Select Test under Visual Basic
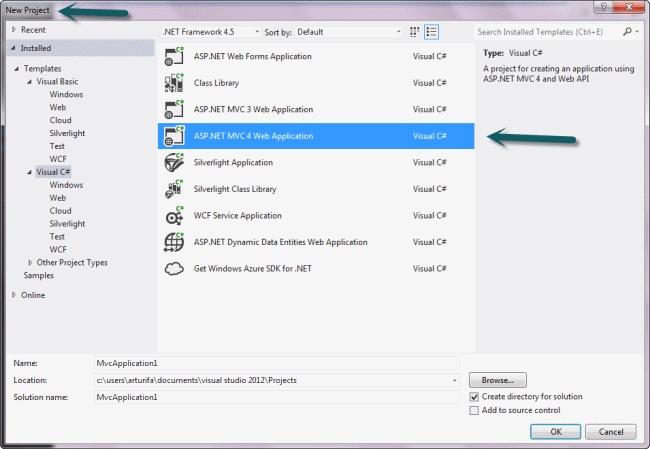The height and width of the screenshot is (449, 650). pos(57,146)
